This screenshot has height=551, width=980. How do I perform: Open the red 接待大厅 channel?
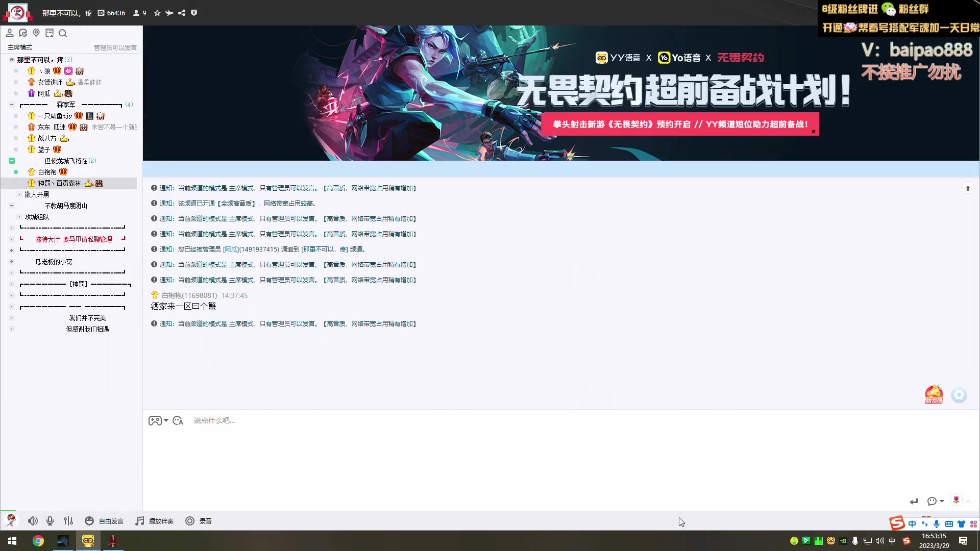click(x=73, y=239)
